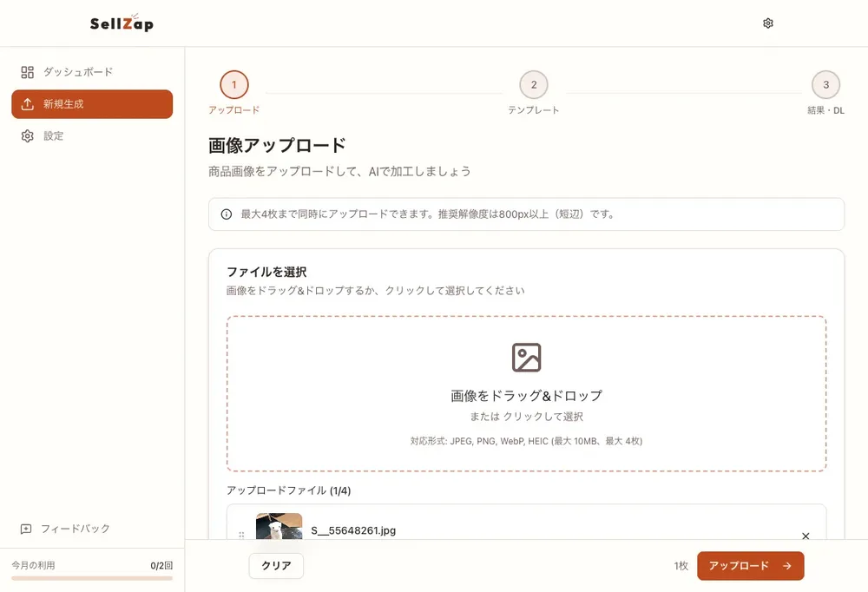The image size is (868, 592).
Task: Click the feedback speech-bubble icon
Action: [x=27, y=528]
